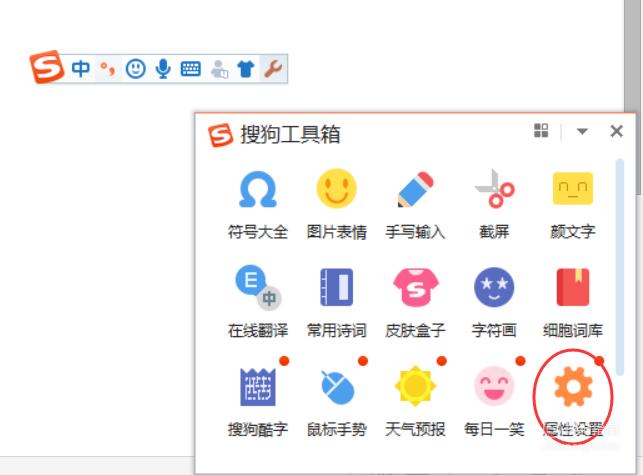The image size is (643, 475).
Task: Click the 搜狗工具箱 title logo
Action: pyautogui.click(x=220, y=135)
